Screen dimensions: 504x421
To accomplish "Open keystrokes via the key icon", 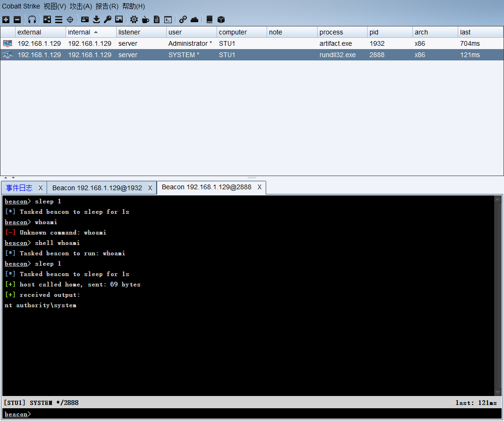I will pyautogui.click(x=107, y=20).
